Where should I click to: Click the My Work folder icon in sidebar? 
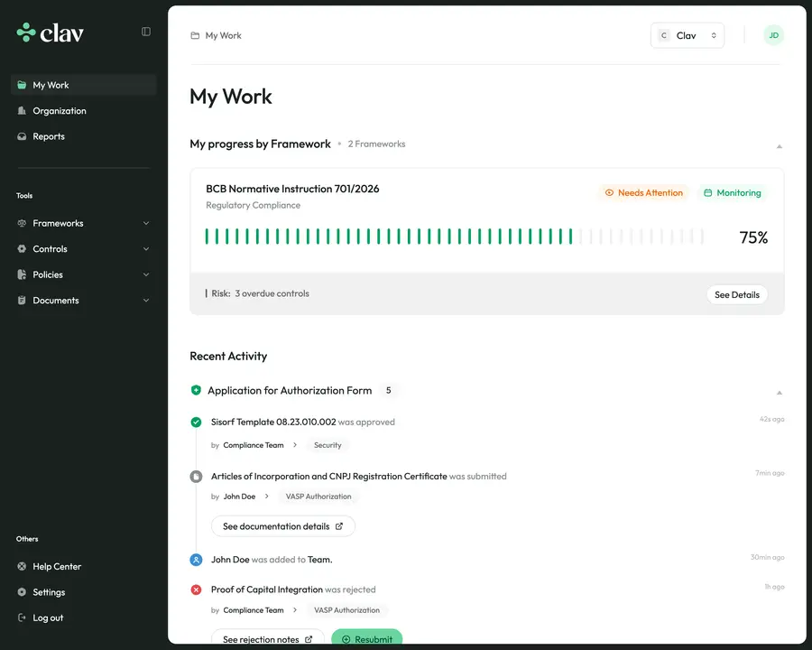pyautogui.click(x=22, y=85)
